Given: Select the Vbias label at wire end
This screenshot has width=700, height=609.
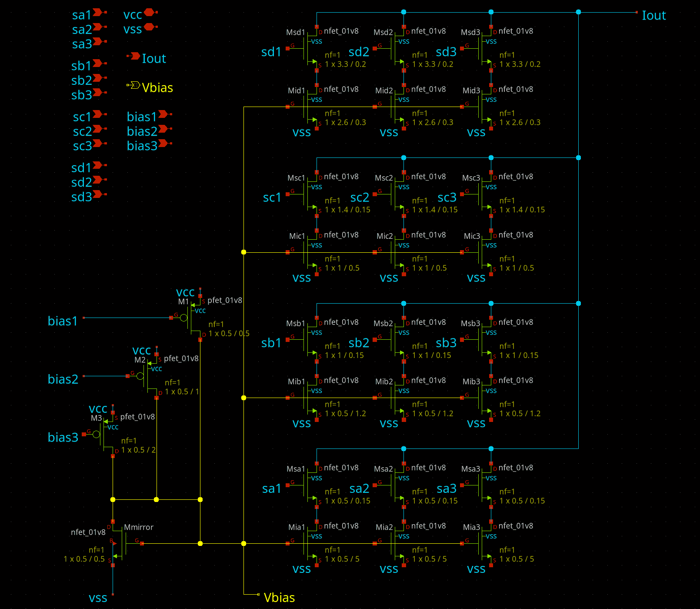Looking at the screenshot, I should [x=279, y=598].
